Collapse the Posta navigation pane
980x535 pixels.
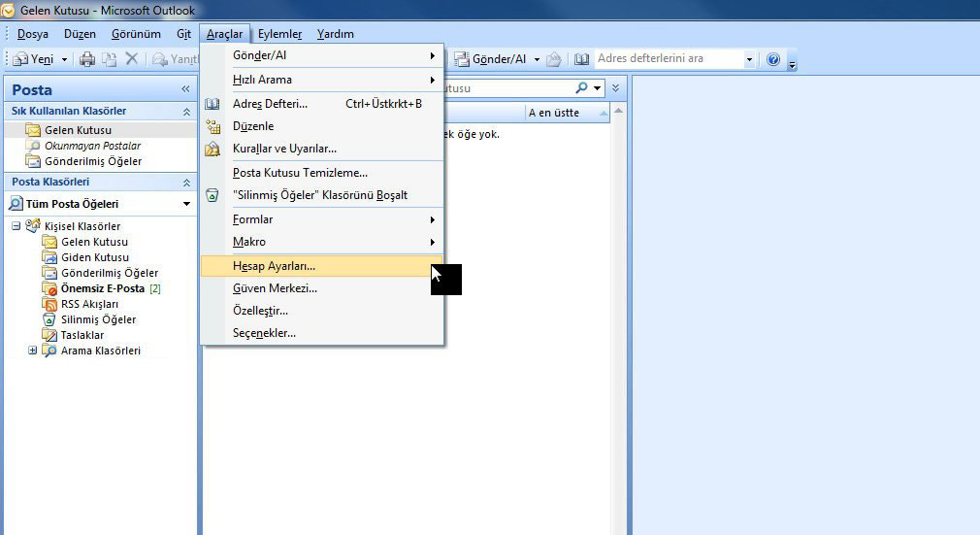click(x=185, y=89)
